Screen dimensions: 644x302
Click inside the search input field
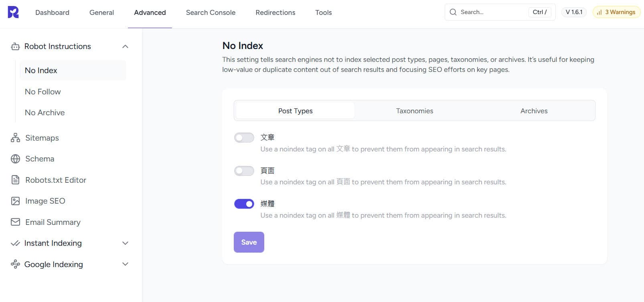click(493, 12)
